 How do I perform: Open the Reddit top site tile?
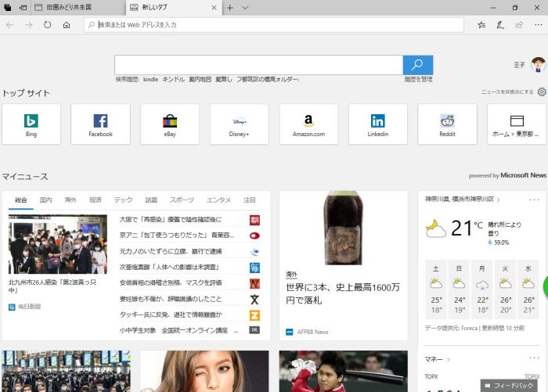tap(447, 124)
